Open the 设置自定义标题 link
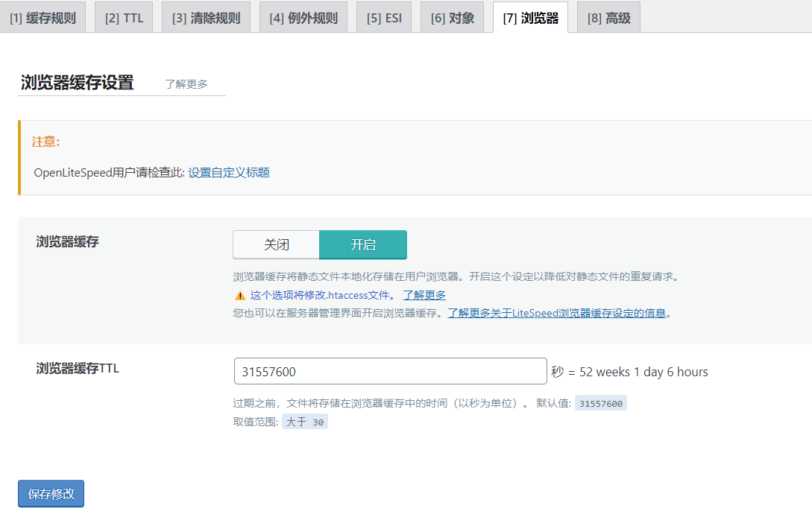Viewport: 812px width, 526px height. [x=228, y=173]
